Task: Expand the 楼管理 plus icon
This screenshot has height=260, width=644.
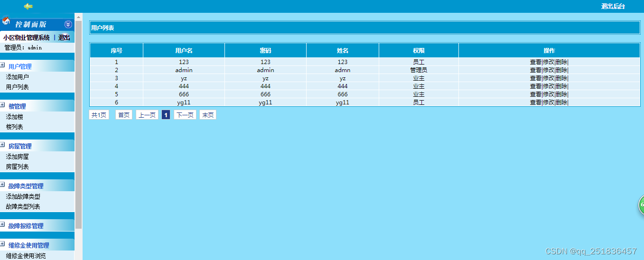Action: (x=2, y=105)
